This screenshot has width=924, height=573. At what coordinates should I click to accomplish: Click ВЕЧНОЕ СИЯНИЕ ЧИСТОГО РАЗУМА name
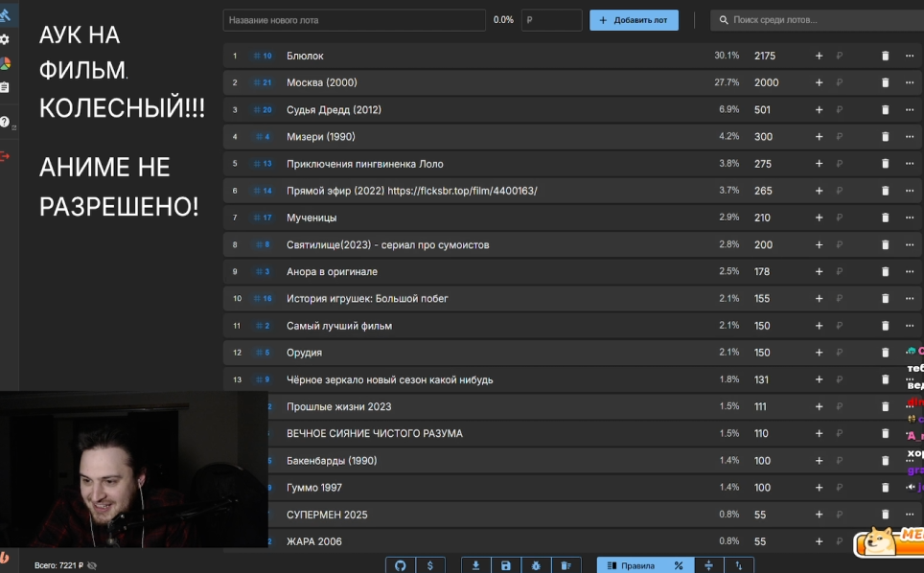point(375,433)
